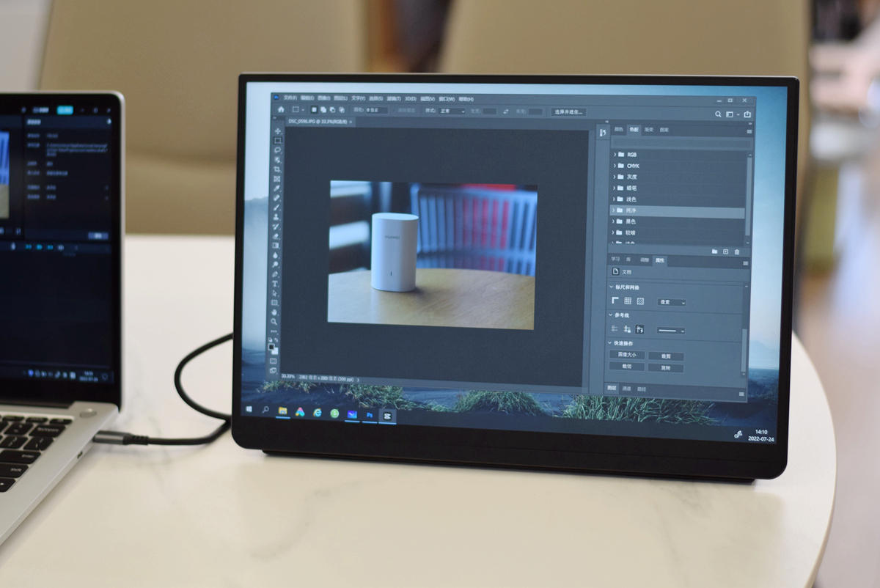The width and height of the screenshot is (880, 588).
Task: Expand the RGB swatch folder
Action: pos(615,155)
